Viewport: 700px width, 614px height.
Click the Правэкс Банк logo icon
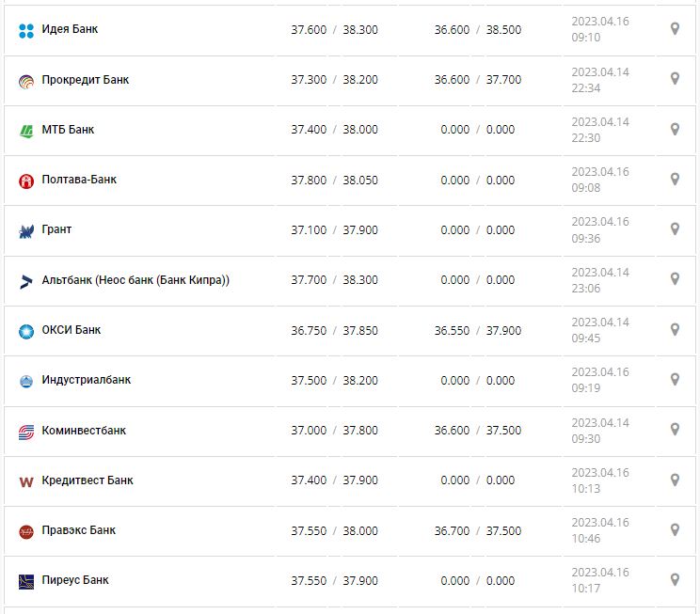point(26,531)
